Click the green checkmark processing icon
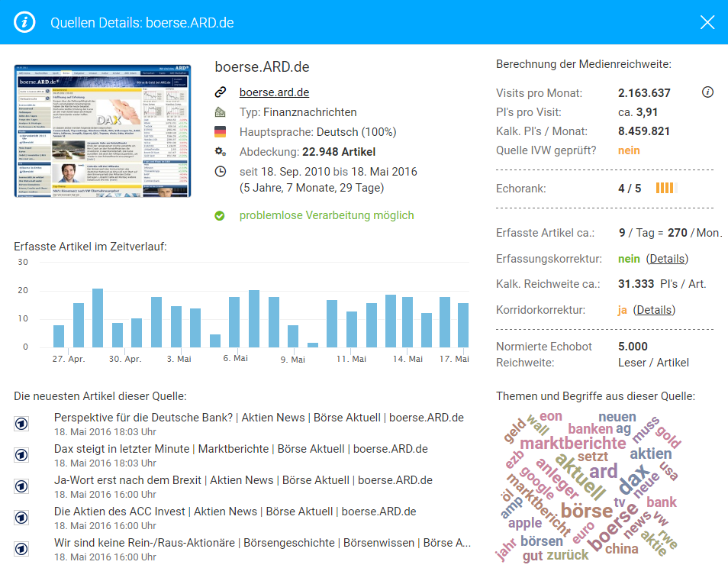728x581 pixels. coord(221,216)
